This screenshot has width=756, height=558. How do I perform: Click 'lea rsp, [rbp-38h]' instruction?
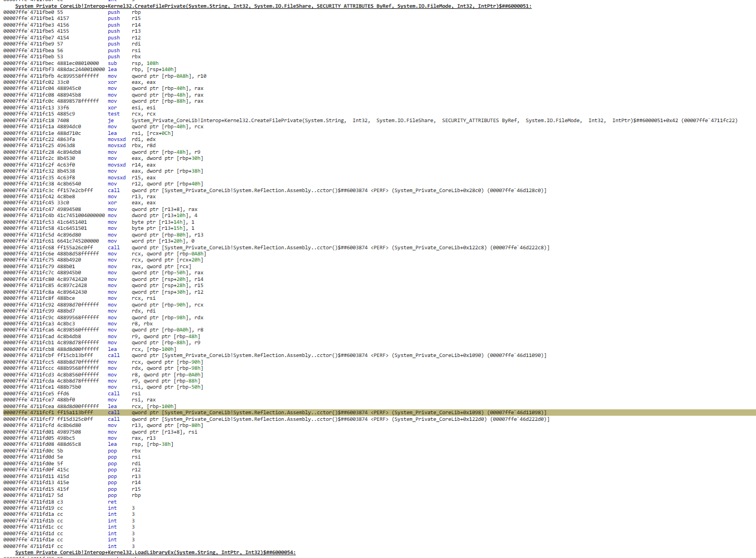click(141, 444)
